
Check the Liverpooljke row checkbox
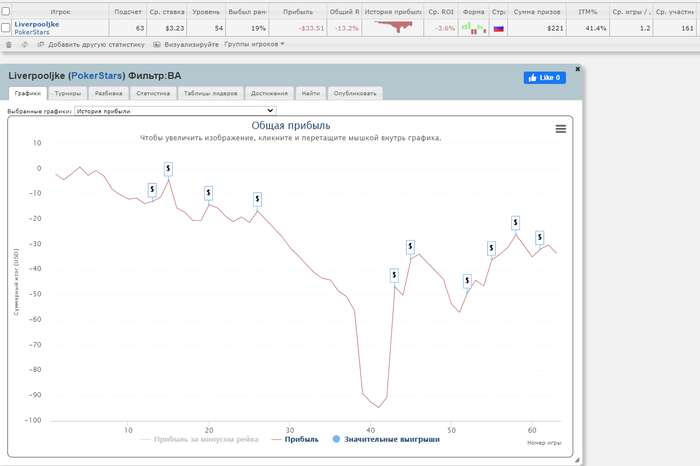click(6, 28)
